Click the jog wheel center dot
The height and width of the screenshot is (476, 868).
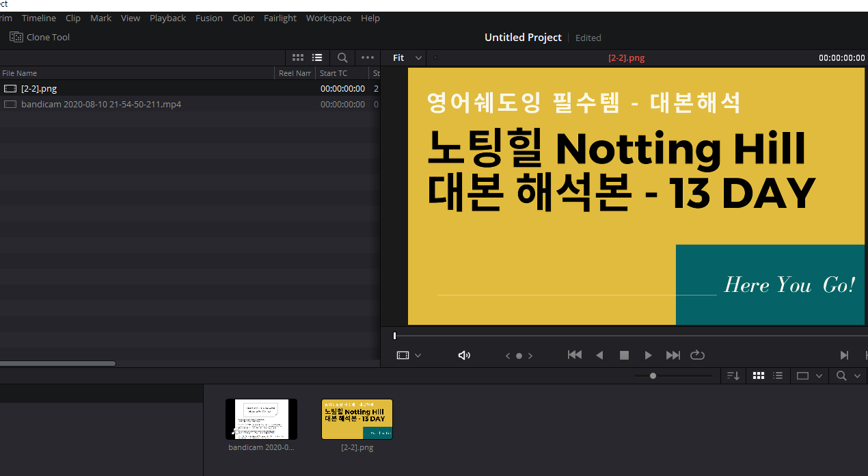[x=519, y=356]
